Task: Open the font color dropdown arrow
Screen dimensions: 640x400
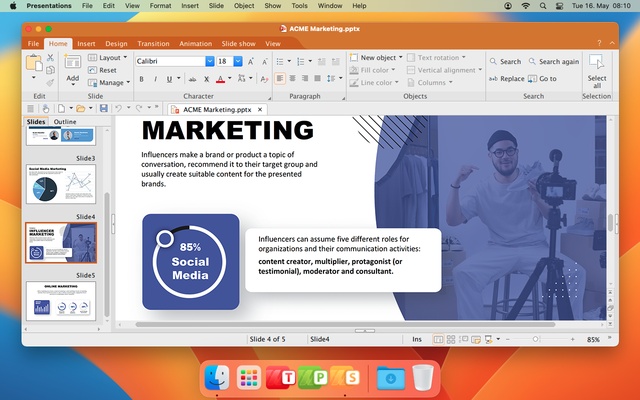Action: [x=230, y=78]
